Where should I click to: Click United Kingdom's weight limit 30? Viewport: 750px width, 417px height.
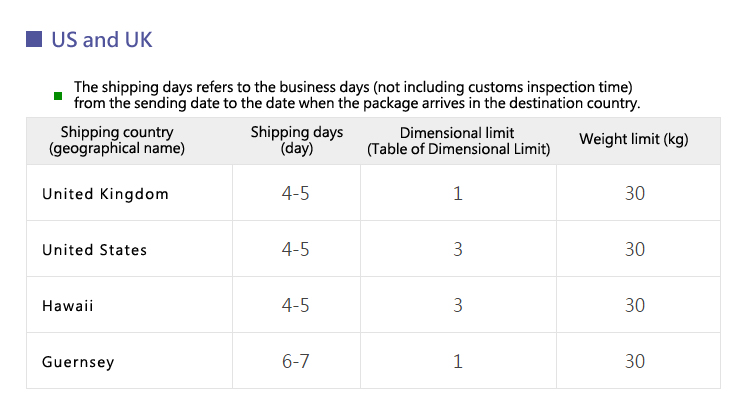(635, 193)
